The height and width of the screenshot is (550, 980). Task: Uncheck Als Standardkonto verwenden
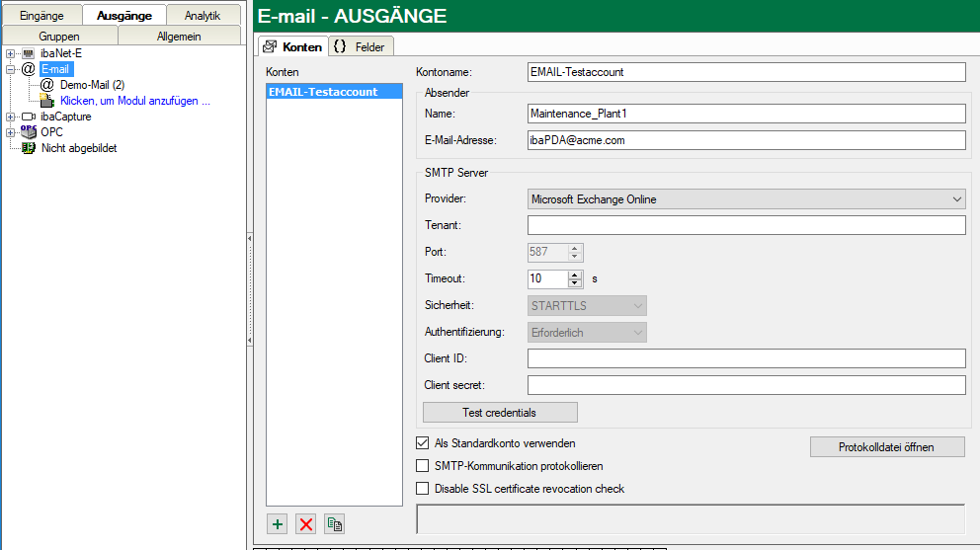click(x=424, y=443)
